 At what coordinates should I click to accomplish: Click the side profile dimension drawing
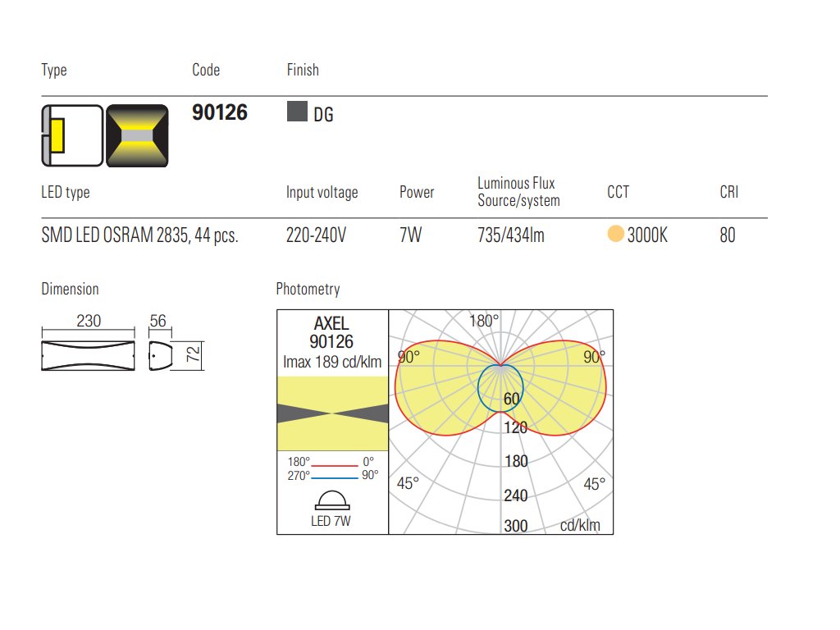(161, 355)
